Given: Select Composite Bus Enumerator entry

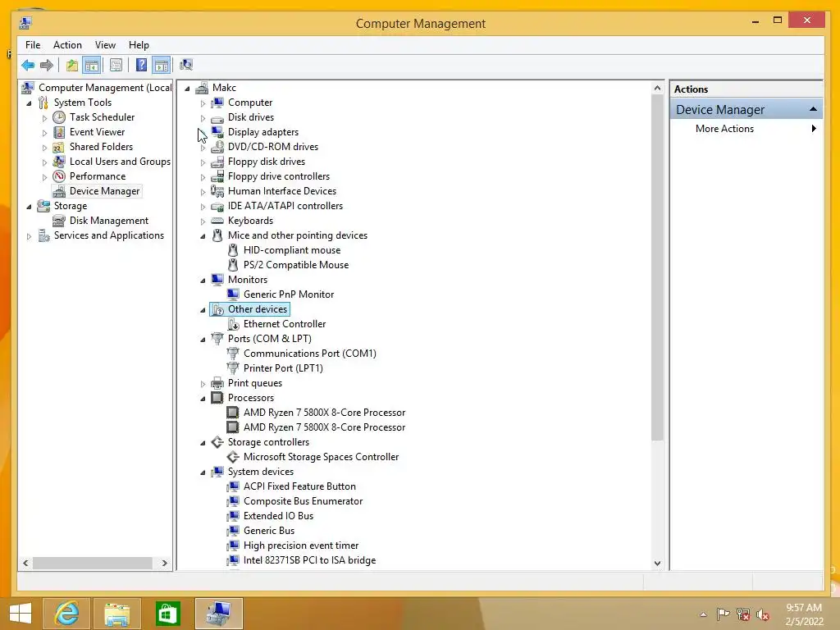Looking at the screenshot, I should coord(304,501).
